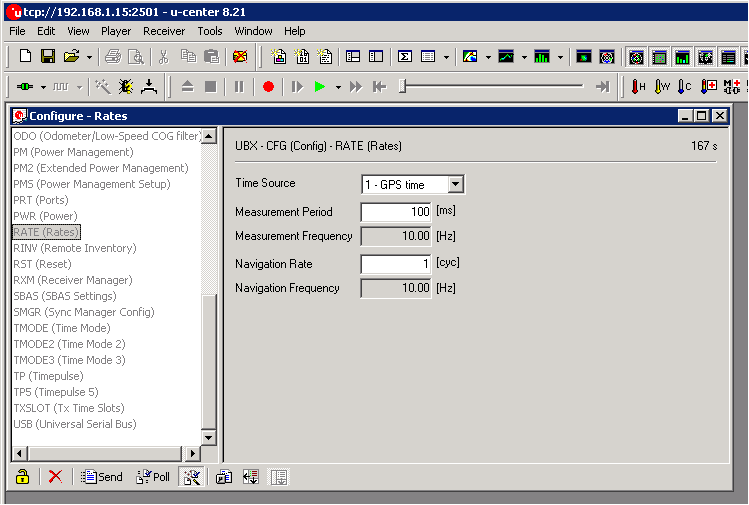
Task: Click the Paste clipboard icon
Action: click(x=211, y=56)
